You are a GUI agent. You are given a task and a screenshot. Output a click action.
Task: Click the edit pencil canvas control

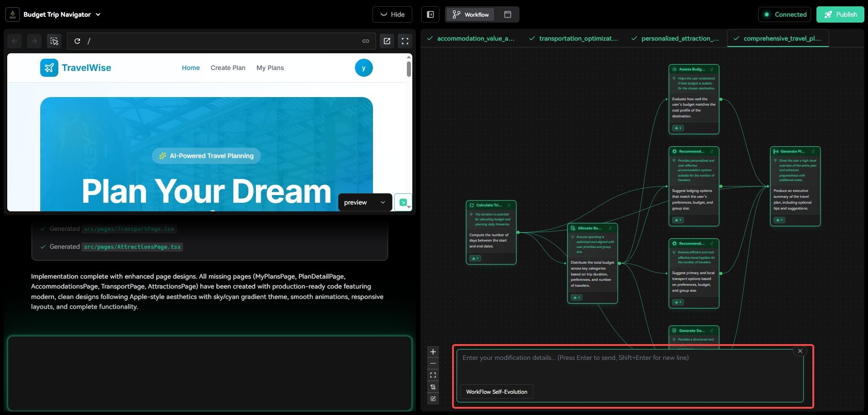[433, 399]
